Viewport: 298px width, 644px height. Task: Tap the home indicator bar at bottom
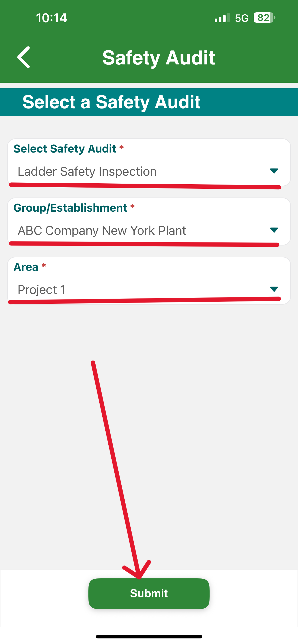point(149,637)
